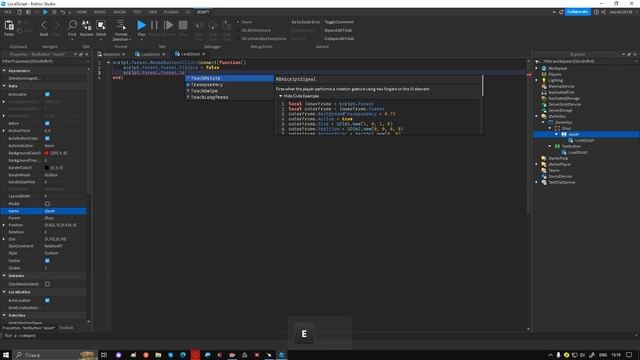Screen dimensions: 640x360
Task: Click the Pause test button
Action: click(154, 25)
